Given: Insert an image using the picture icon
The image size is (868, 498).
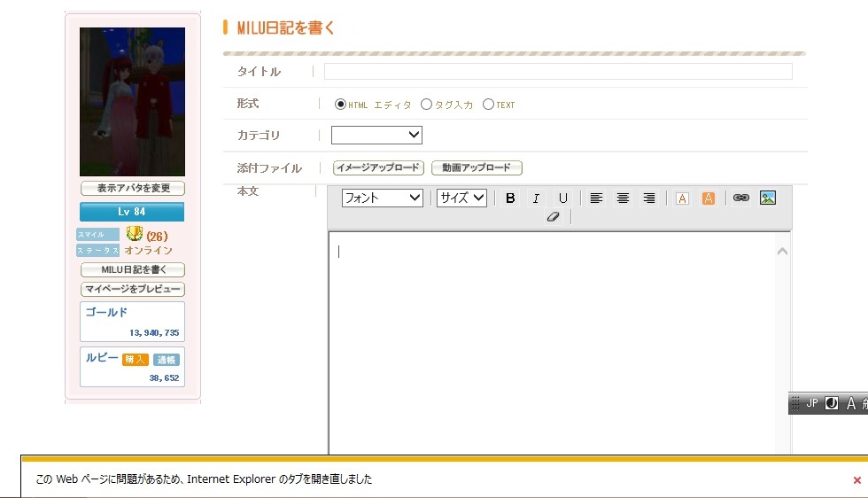Looking at the screenshot, I should pyautogui.click(x=768, y=198).
